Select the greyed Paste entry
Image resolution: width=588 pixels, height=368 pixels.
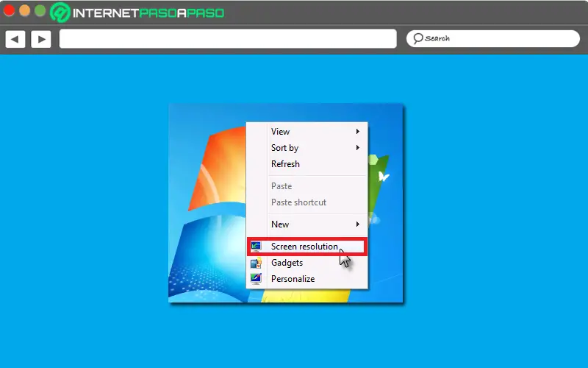(306, 186)
